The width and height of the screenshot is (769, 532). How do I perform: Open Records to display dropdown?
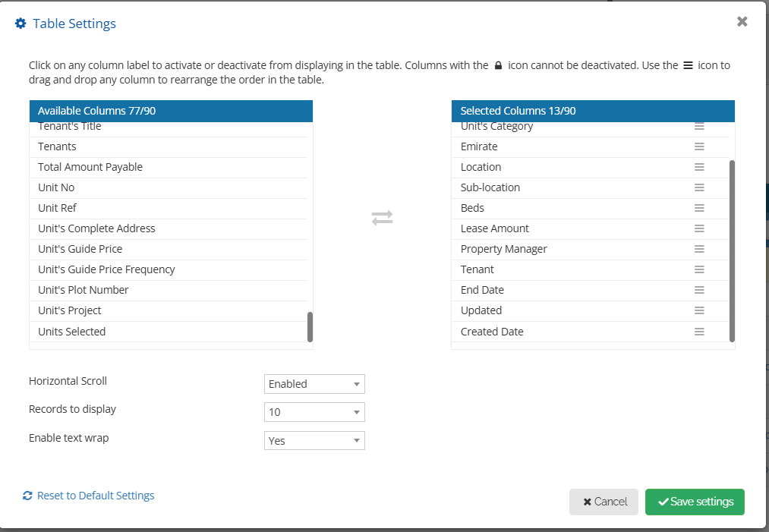coord(314,412)
